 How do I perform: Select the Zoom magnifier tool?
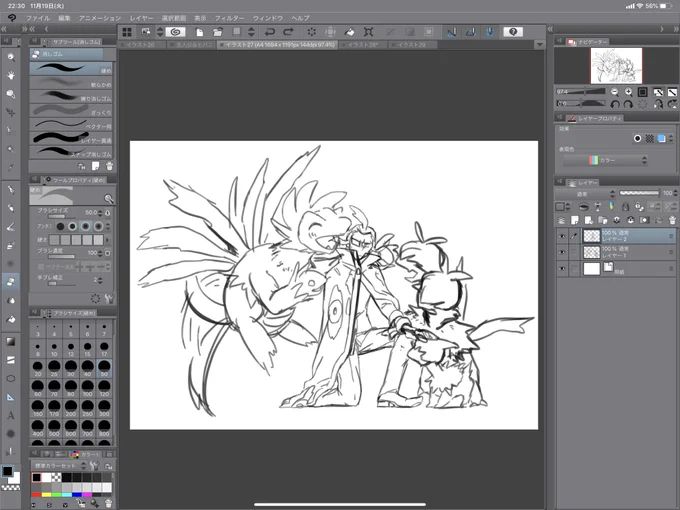point(11,57)
